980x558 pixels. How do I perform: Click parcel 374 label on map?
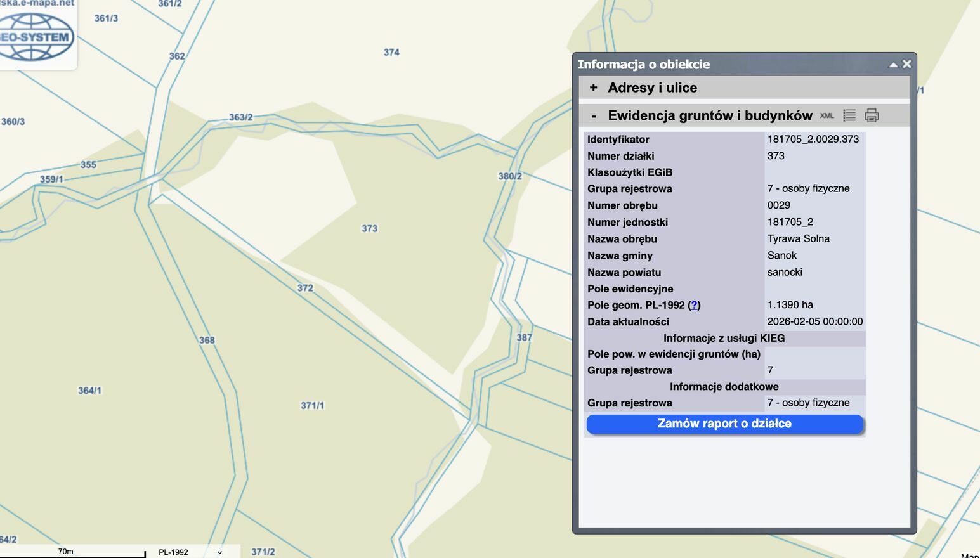click(391, 52)
